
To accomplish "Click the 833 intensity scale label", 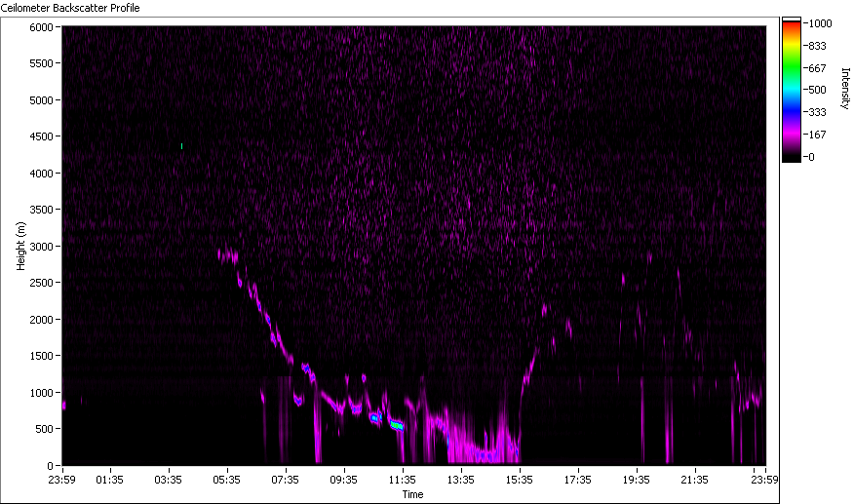I will tap(817, 47).
